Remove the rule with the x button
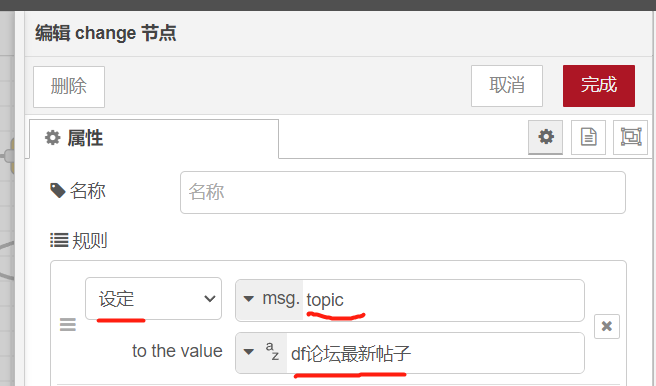656x386 pixels. point(607,326)
